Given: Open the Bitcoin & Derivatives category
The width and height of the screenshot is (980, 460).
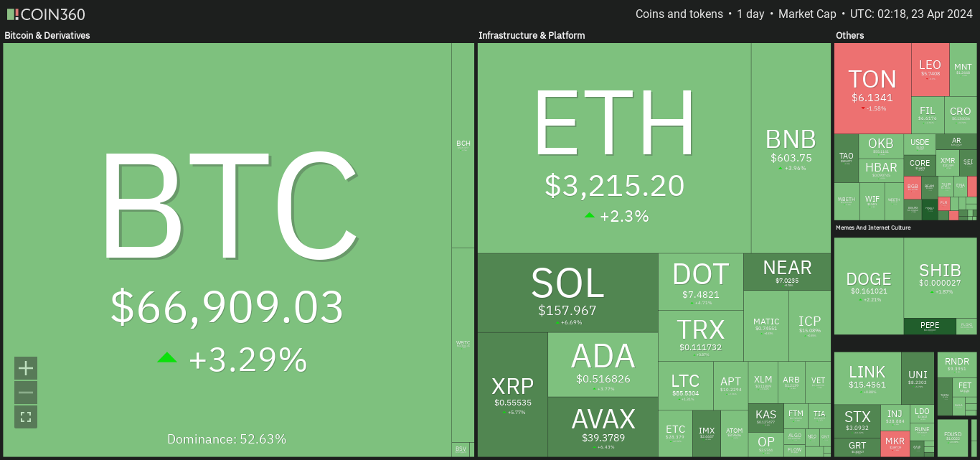Looking at the screenshot, I should tap(47, 35).
